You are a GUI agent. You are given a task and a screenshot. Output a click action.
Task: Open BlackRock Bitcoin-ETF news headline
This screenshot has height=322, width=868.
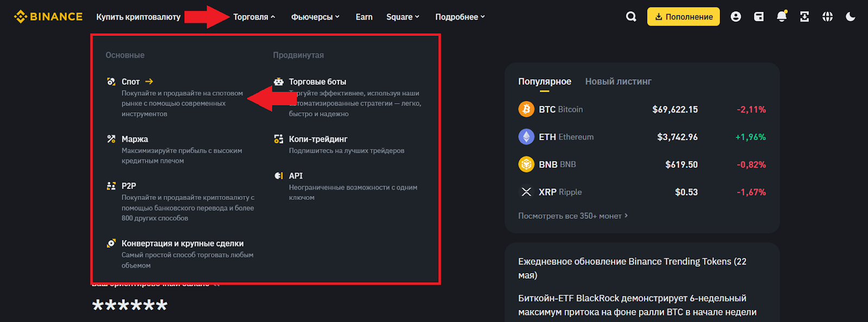[x=637, y=305]
